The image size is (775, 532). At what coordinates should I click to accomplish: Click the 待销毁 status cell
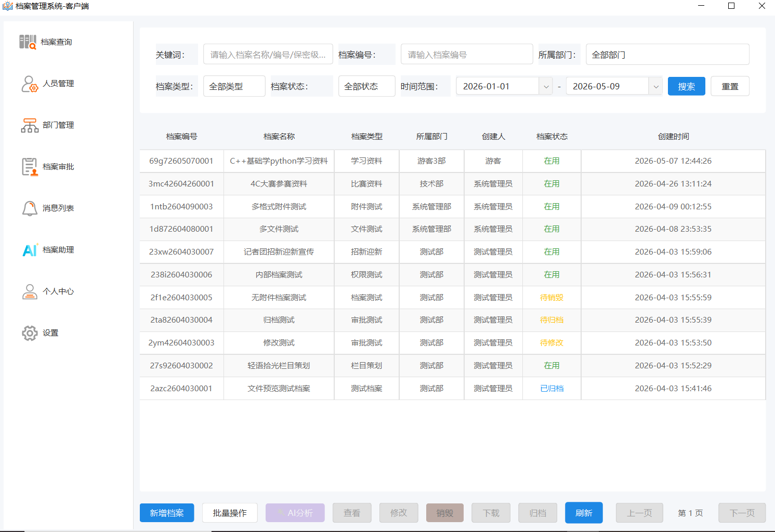pos(551,298)
